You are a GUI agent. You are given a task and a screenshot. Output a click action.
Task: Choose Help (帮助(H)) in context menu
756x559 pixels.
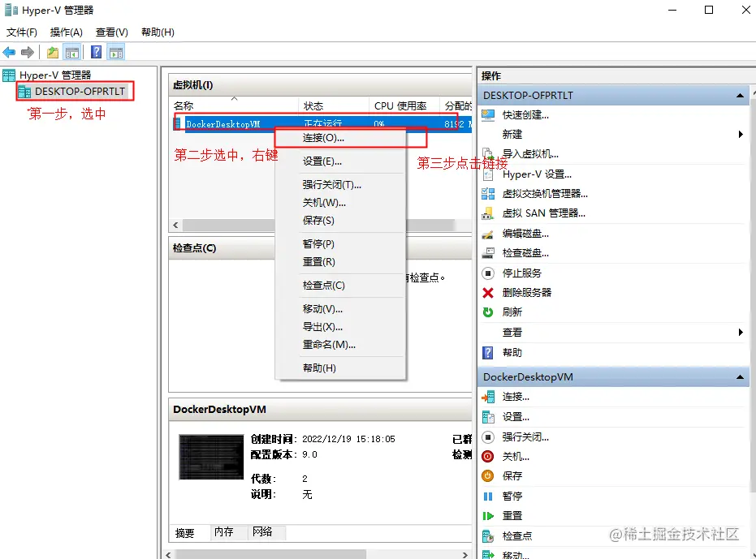pos(340,368)
